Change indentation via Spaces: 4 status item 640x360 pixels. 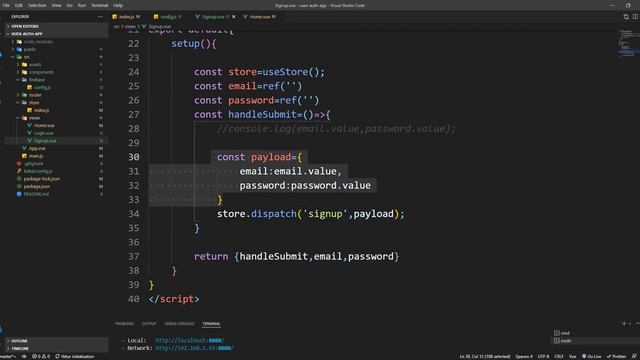(524, 356)
